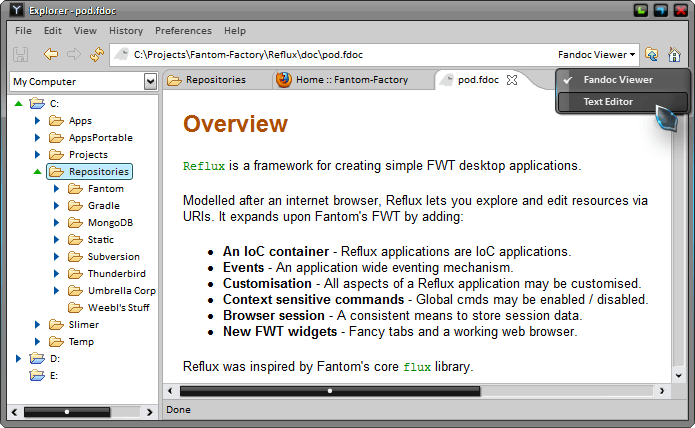Open the Fandoc Viewer dropdown in address bar
695x428 pixels.
click(x=597, y=55)
